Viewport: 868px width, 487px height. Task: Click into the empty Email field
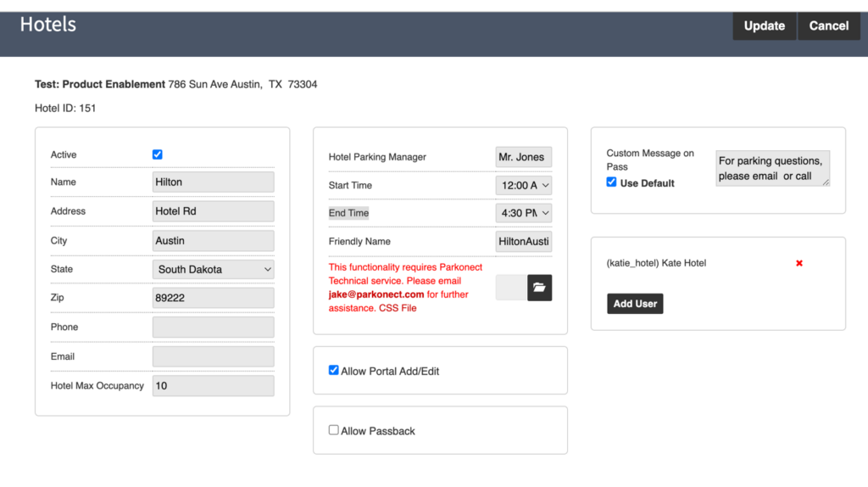pyautogui.click(x=214, y=356)
